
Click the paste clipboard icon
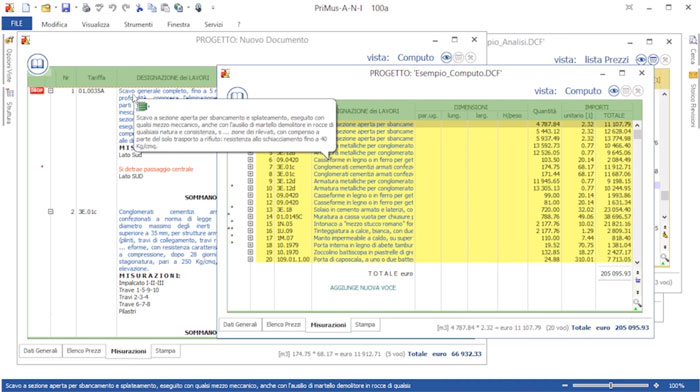(x=165, y=8)
